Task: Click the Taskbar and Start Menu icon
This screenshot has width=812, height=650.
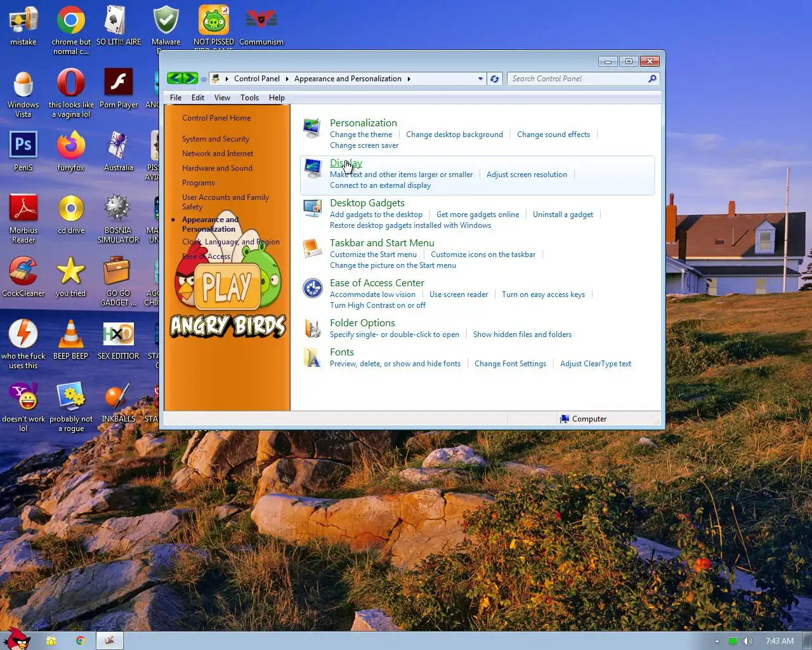Action: 311,248
